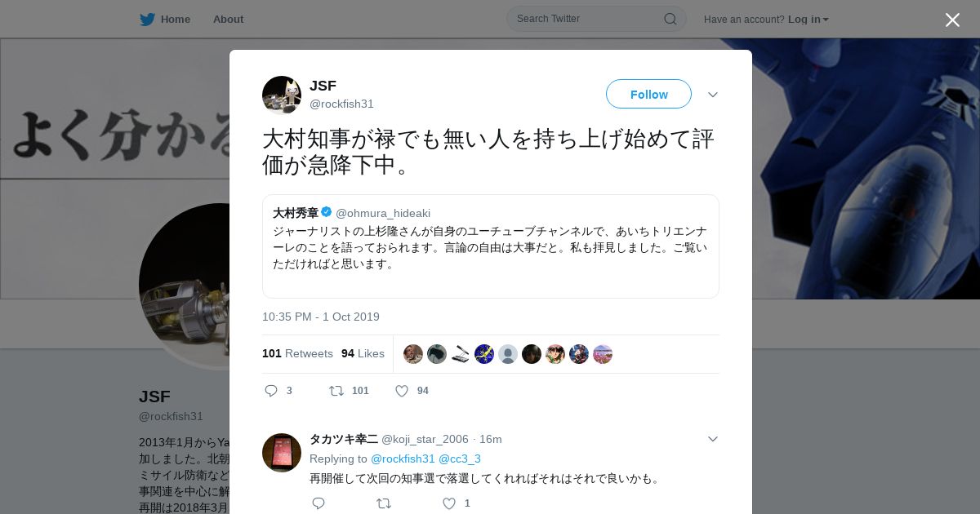Retweet タカツキ幸二's reply
The height and width of the screenshot is (514, 980).
coord(384,503)
